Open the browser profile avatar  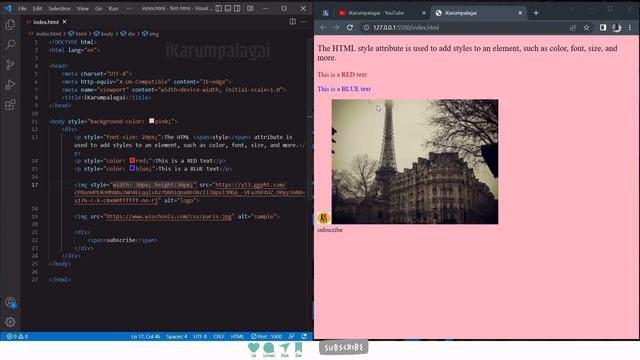pyautogui.click(x=616, y=27)
